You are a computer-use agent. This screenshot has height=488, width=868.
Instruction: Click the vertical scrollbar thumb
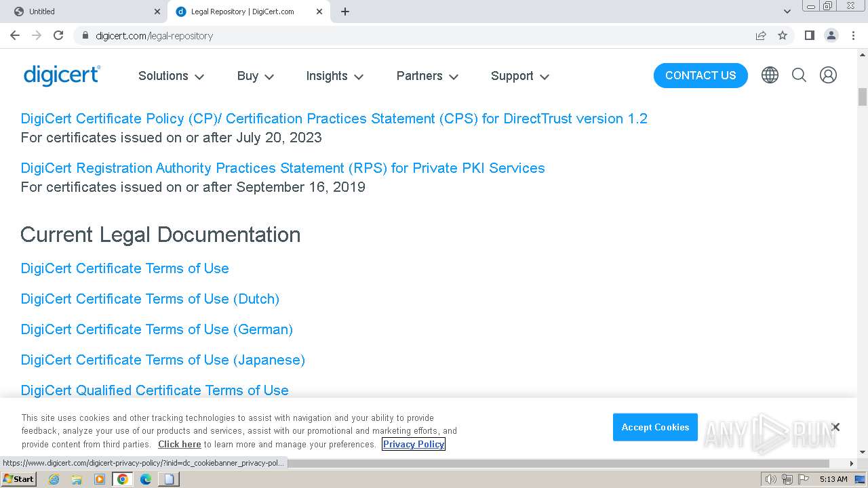tap(863, 97)
